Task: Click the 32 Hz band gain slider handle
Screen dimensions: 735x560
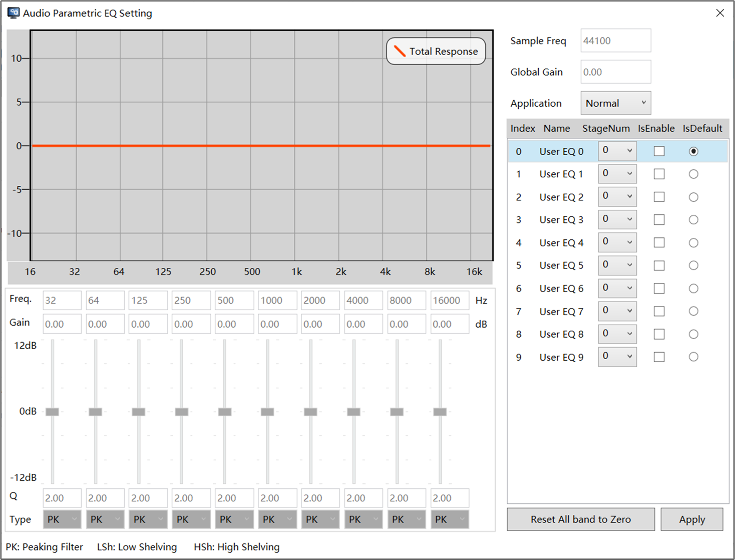Action: [x=53, y=412]
